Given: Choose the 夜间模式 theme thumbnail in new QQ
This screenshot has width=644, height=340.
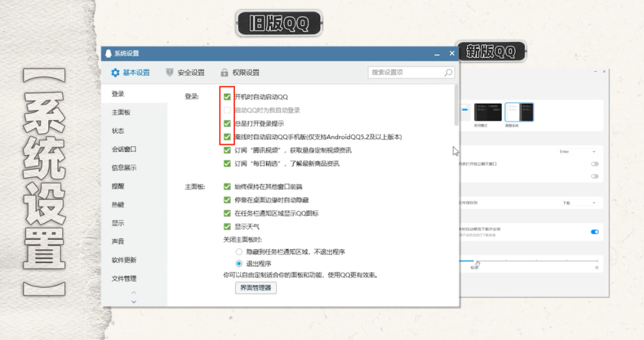Looking at the screenshot, I should [488, 112].
